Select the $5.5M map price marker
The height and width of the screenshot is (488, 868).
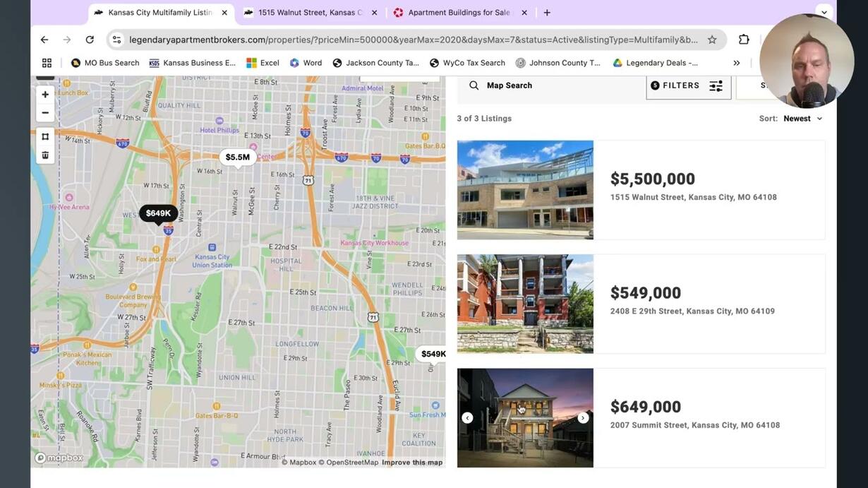[238, 157]
